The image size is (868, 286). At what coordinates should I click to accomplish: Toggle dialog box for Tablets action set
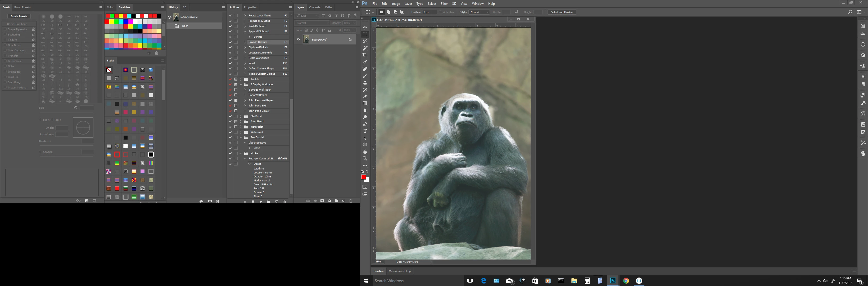[236, 79]
